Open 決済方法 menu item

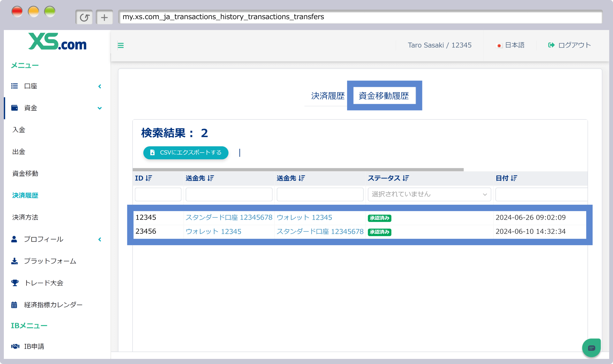tap(25, 217)
